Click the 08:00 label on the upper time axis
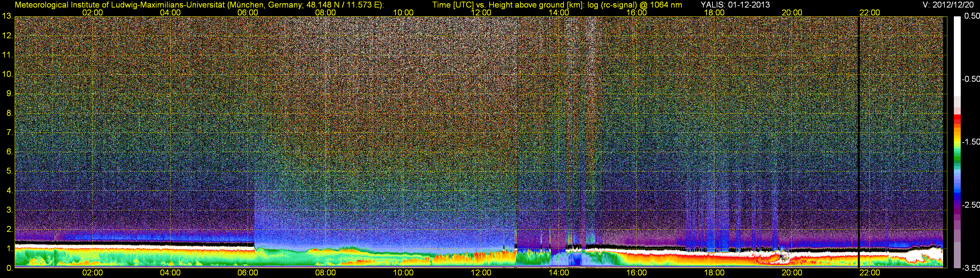Viewport: 980px width, 278px height. pos(326,12)
